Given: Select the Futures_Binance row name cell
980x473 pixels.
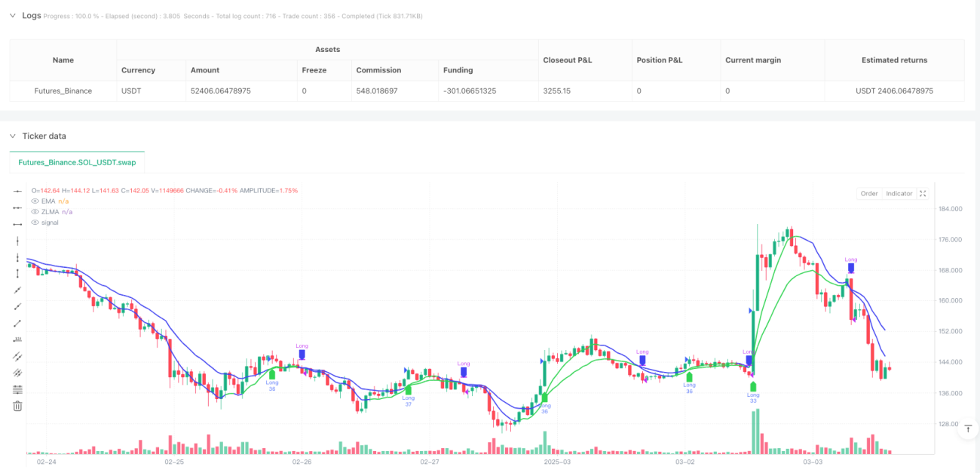Looking at the screenshot, I should (x=63, y=91).
